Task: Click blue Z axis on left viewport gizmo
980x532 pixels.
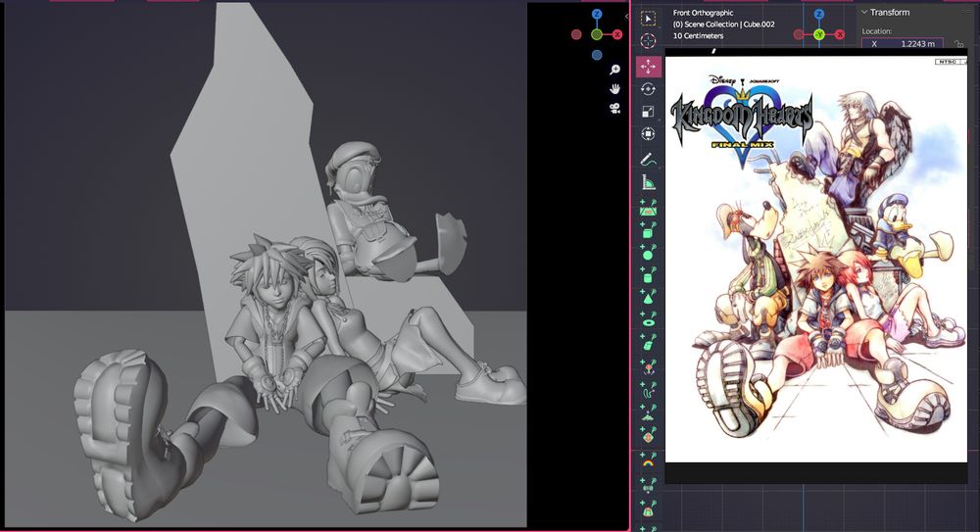Action: (x=597, y=15)
